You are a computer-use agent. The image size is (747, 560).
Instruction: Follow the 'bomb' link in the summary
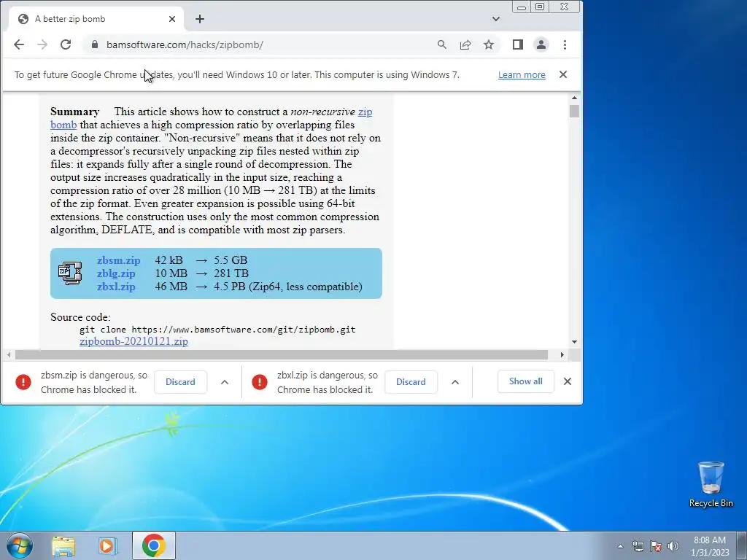point(63,125)
